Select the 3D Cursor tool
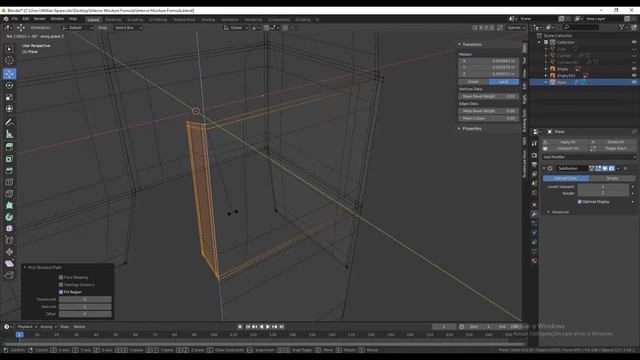Viewport: 640px width, 360px height. point(9,60)
